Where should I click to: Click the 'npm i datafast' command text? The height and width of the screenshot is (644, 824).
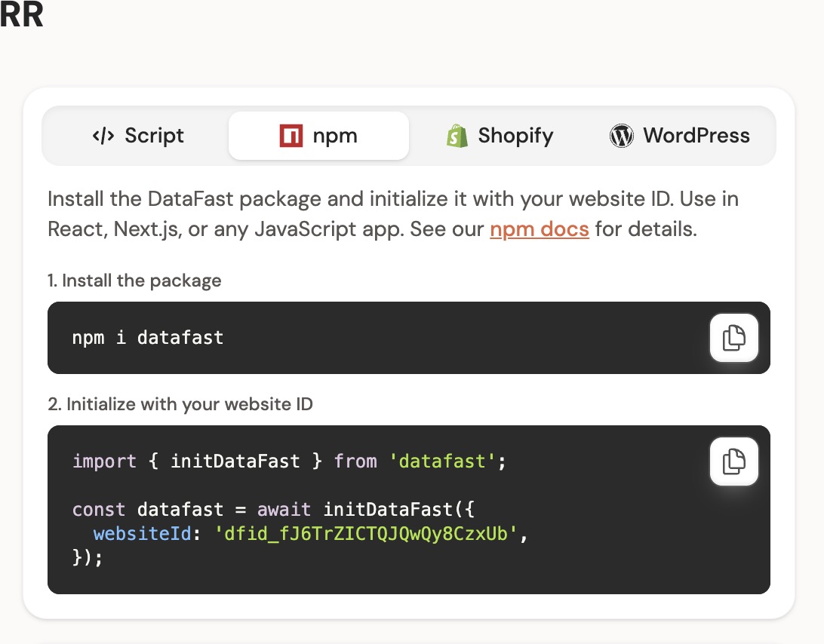click(x=148, y=338)
